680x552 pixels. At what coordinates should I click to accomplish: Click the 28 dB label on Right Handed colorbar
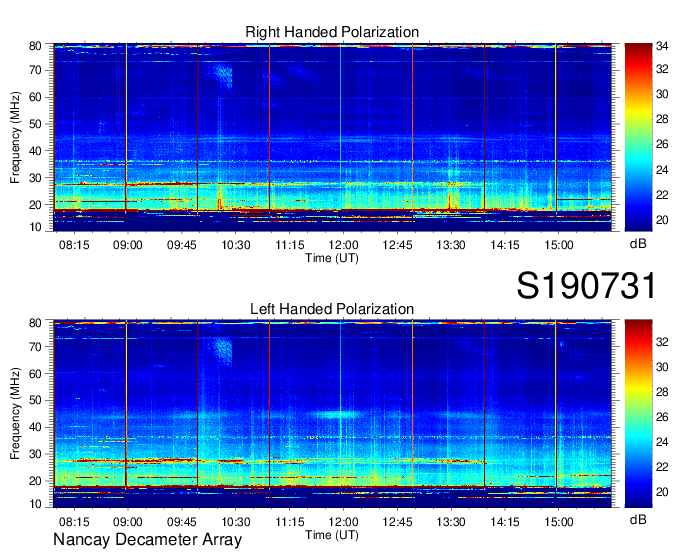(x=662, y=119)
